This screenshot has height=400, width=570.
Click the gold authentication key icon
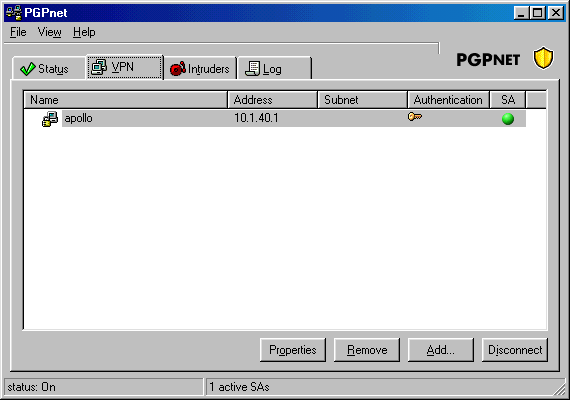tap(415, 117)
